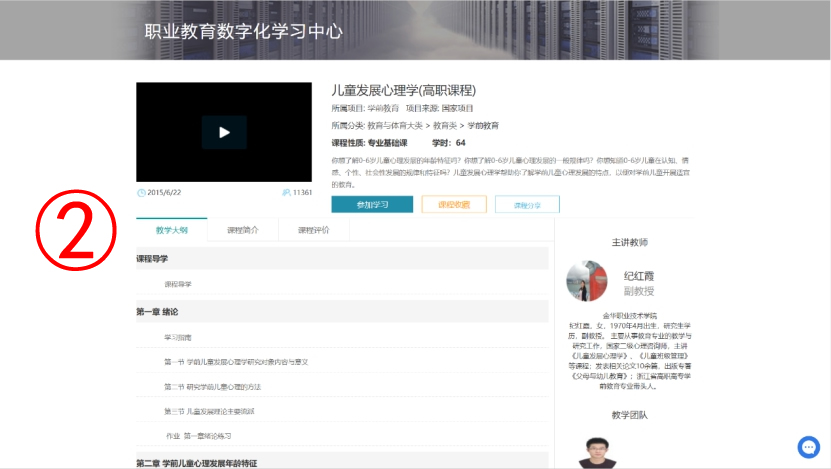Click the 教学团队 heading
The image size is (831, 469).
pyautogui.click(x=630, y=415)
